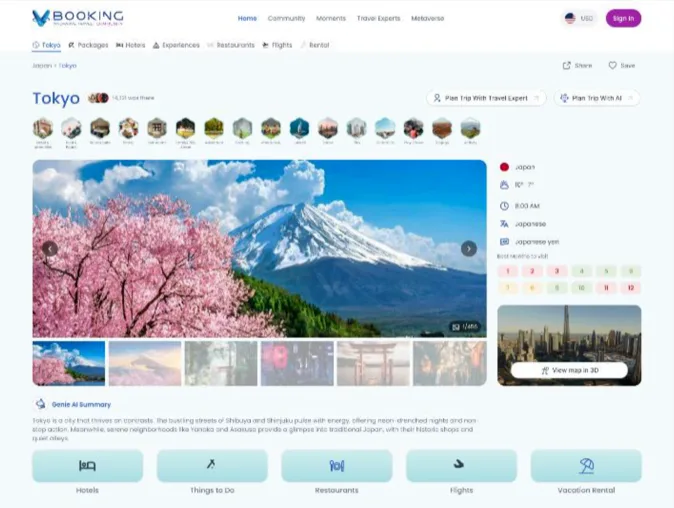Click the Genie AI Summary heading
674x508 pixels.
[81, 404]
